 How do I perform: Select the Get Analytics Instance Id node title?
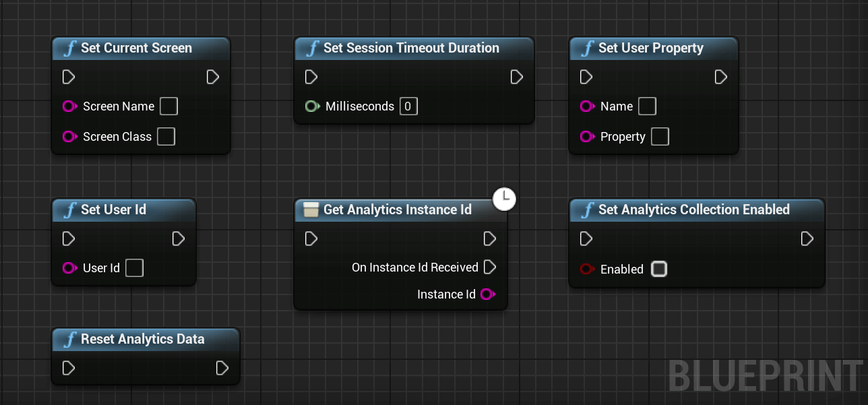(398, 210)
